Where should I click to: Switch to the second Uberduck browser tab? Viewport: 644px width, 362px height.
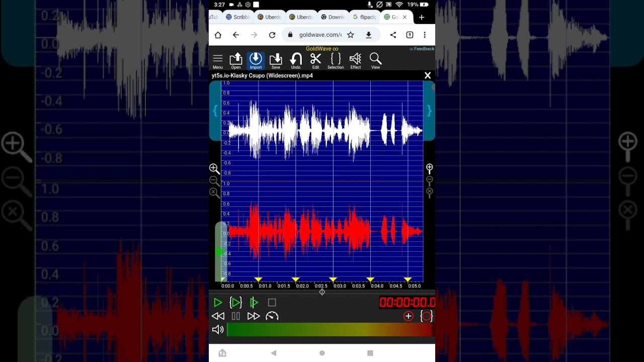tap(301, 17)
